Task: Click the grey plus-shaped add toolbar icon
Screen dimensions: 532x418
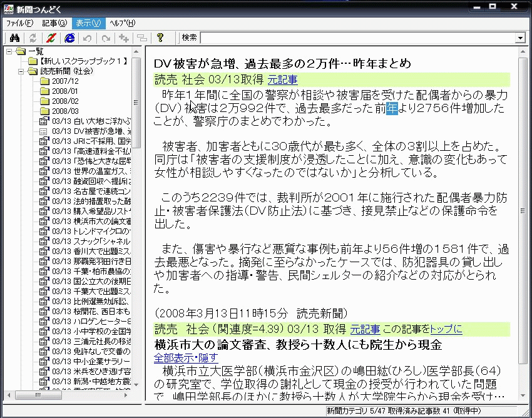Action: pos(124,38)
